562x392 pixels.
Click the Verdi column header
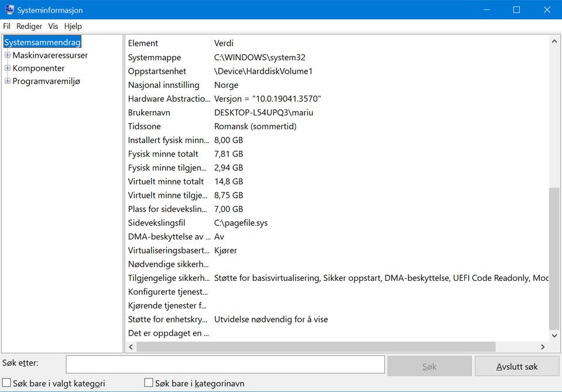click(x=224, y=43)
